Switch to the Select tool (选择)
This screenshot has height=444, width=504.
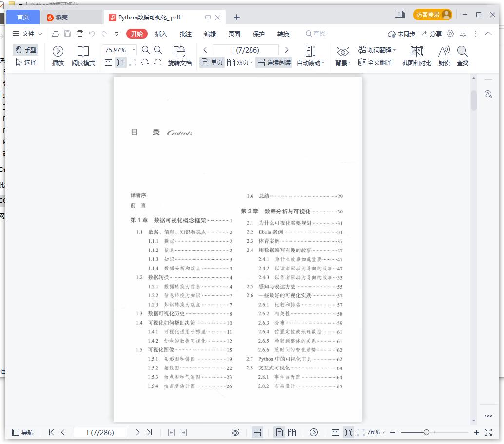click(x=26, y=62)
